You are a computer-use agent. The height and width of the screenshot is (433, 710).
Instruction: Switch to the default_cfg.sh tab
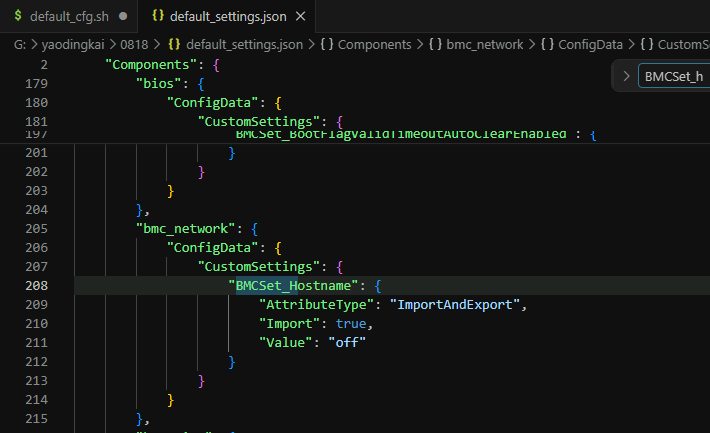(x=69, y=16)
